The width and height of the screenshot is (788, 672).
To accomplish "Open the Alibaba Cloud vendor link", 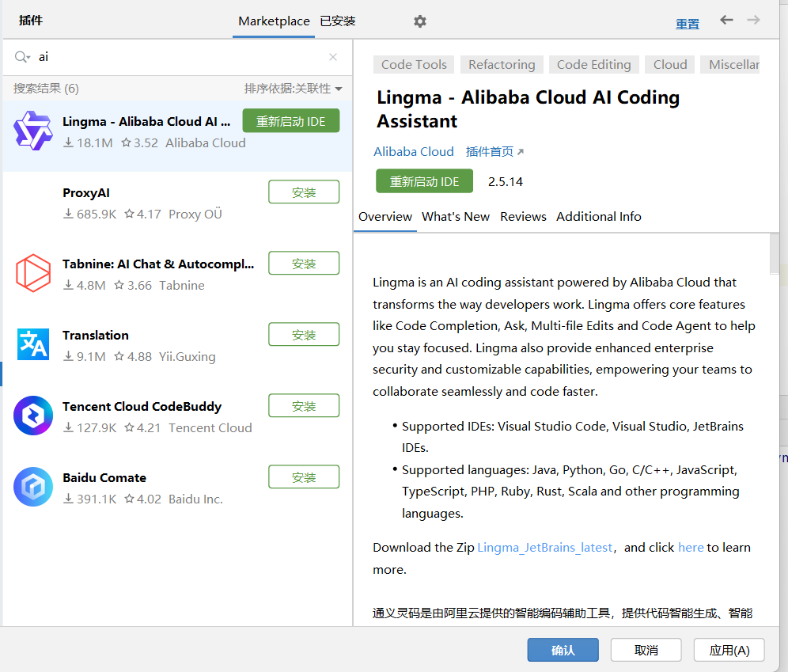I will [414, 152].
